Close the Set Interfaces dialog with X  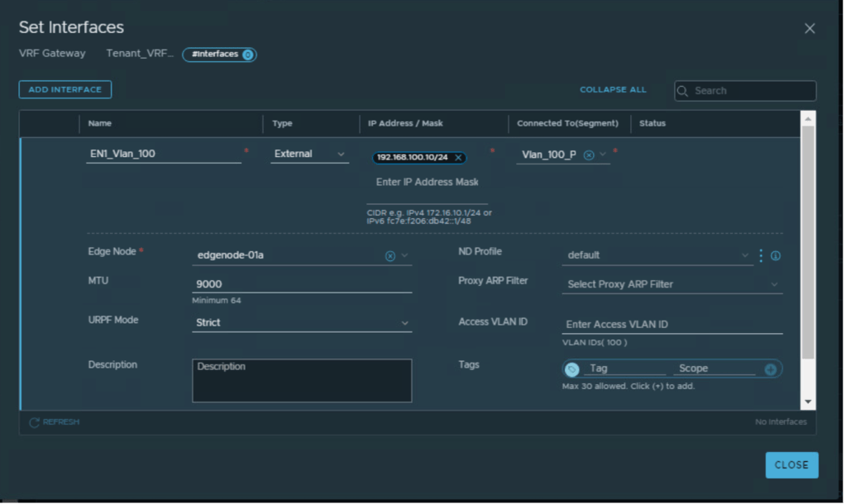pyautogui.click(x=810, y=28)
